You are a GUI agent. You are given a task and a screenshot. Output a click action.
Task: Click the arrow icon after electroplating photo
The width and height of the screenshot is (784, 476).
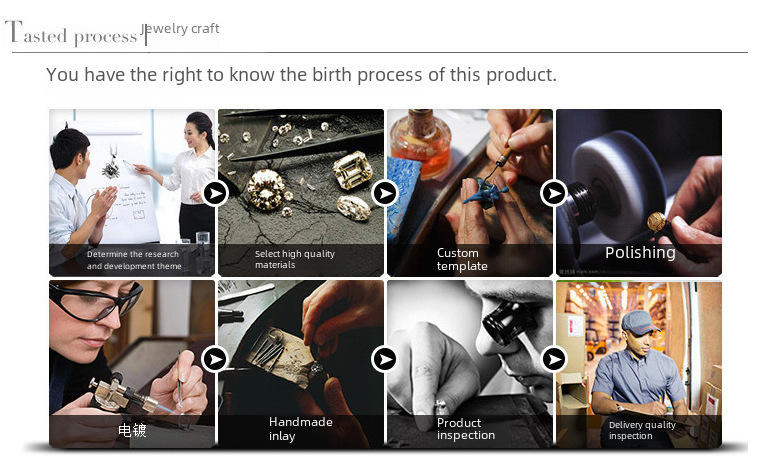click(x=215, y=359)
